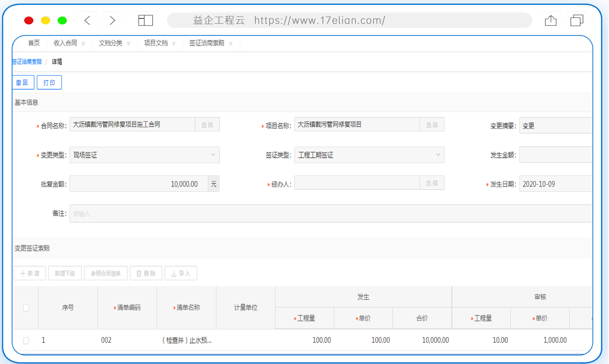Click the 变更摘要 input field
The height and width of the screenshot is (364, 609).
click(x=556, y=126)
